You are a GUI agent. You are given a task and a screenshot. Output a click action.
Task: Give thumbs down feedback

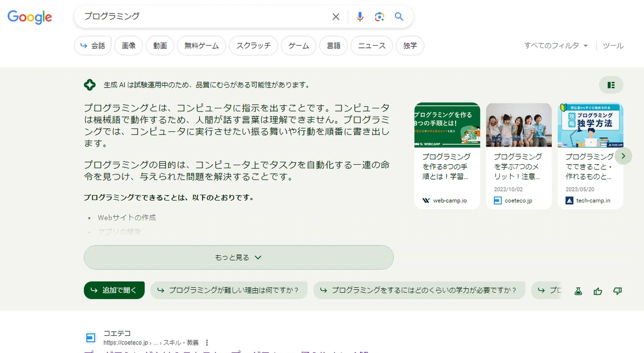(618, 291)
